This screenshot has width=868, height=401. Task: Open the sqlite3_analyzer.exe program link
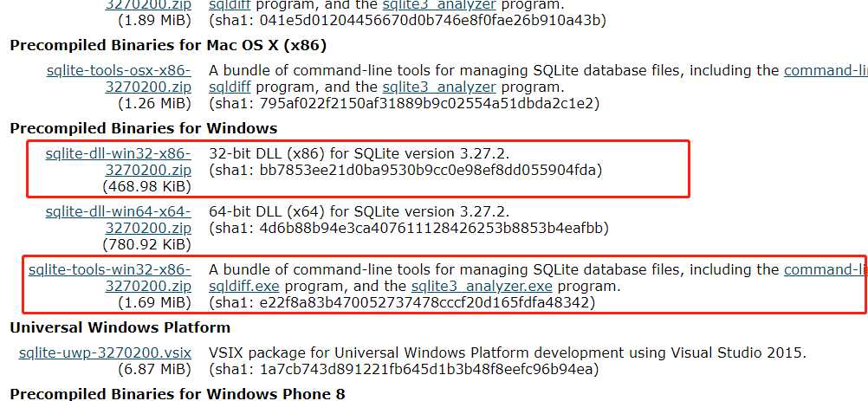(x=482, y=287)
